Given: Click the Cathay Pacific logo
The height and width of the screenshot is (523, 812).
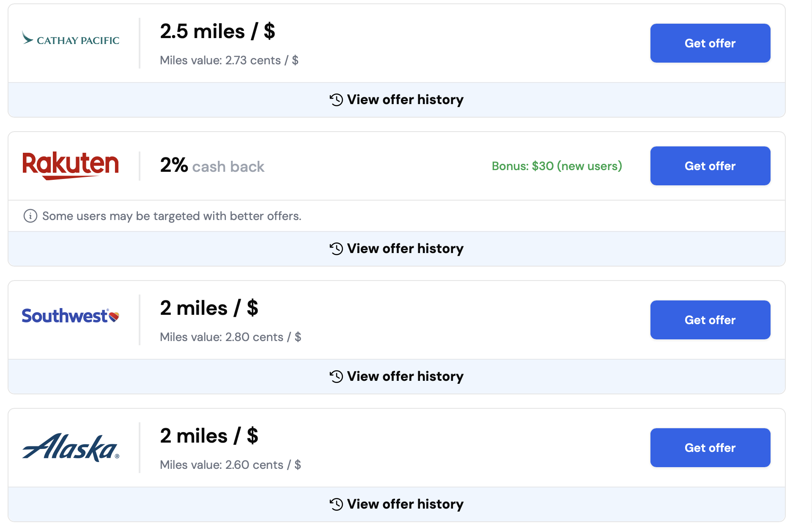Looking at the screenshot, I should coord(71,39).
